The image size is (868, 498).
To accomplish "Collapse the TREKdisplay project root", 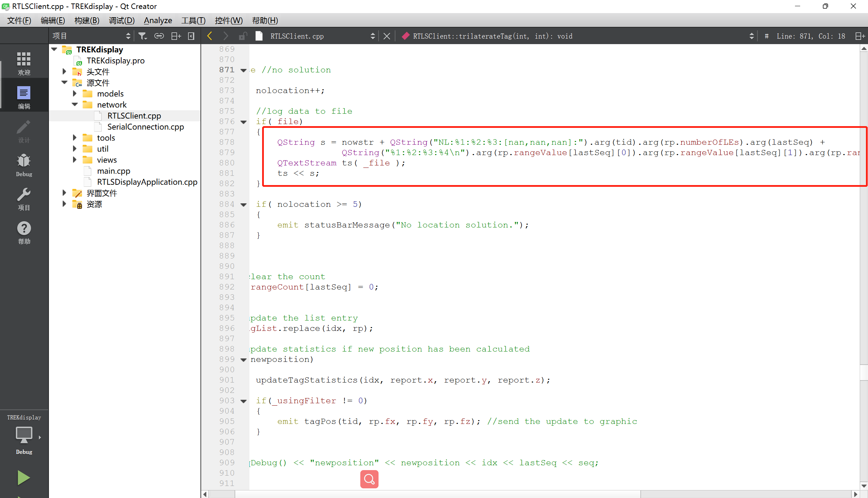I will click(x=54, y=49).
